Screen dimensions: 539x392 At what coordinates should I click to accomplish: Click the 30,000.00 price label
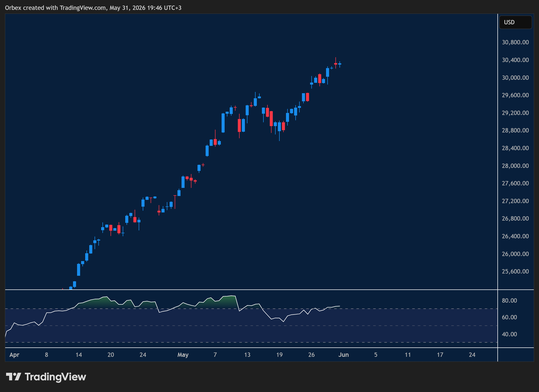[515, 78]
